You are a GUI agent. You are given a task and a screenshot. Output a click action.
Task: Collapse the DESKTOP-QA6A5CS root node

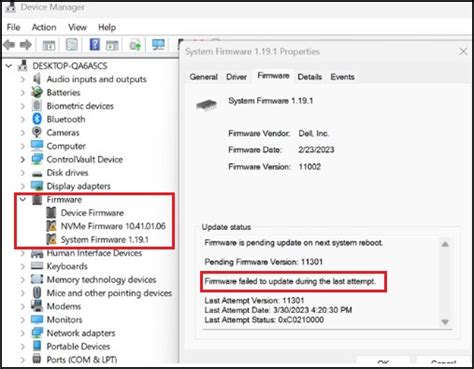(x=9, y=66)
